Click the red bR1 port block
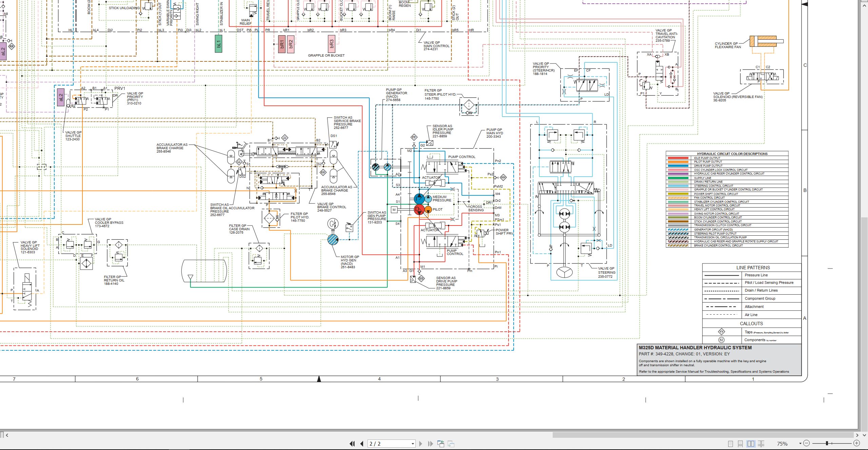 click(282, 44)
